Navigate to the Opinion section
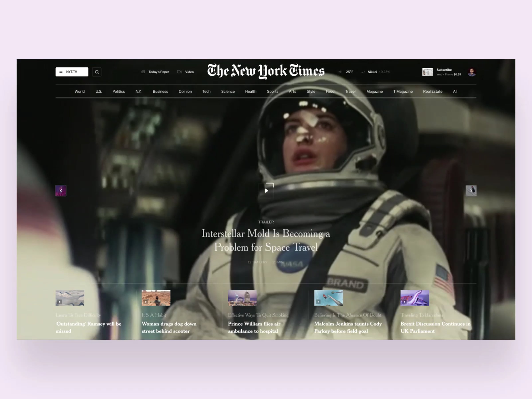532x399 pixels. (x=185, y=91)
